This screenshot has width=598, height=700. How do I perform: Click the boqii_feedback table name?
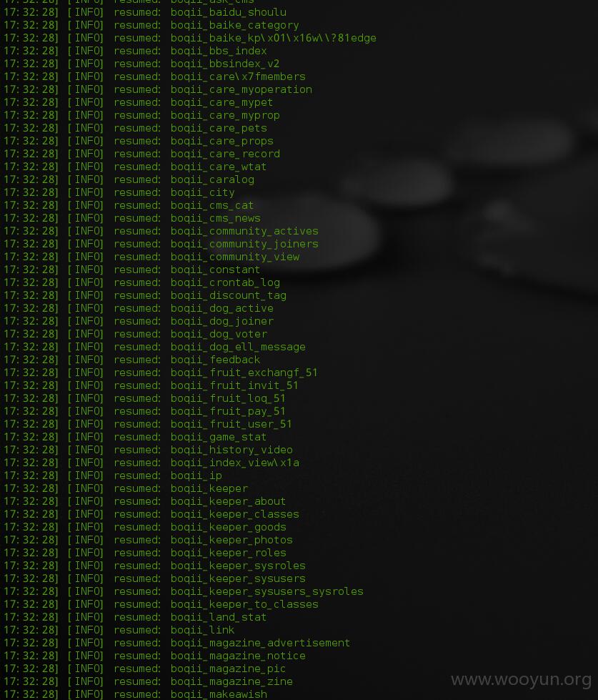pos(215,360)
